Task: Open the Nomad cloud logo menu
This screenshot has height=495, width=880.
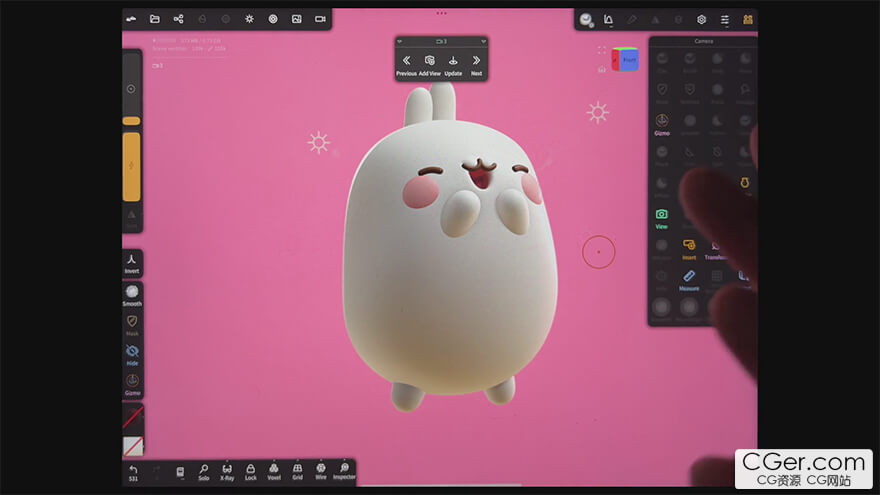Action: click(x=131, y=19)
